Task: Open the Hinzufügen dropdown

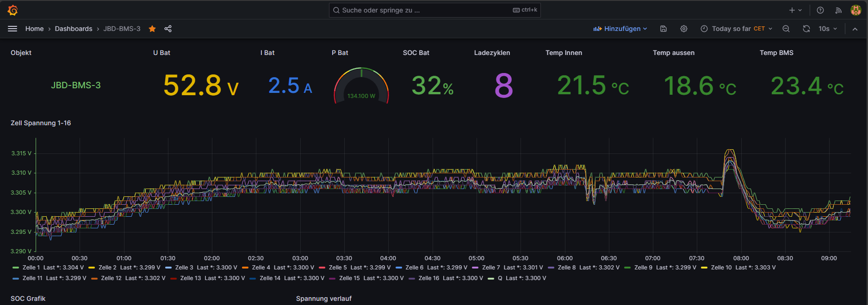Action: 620,29
